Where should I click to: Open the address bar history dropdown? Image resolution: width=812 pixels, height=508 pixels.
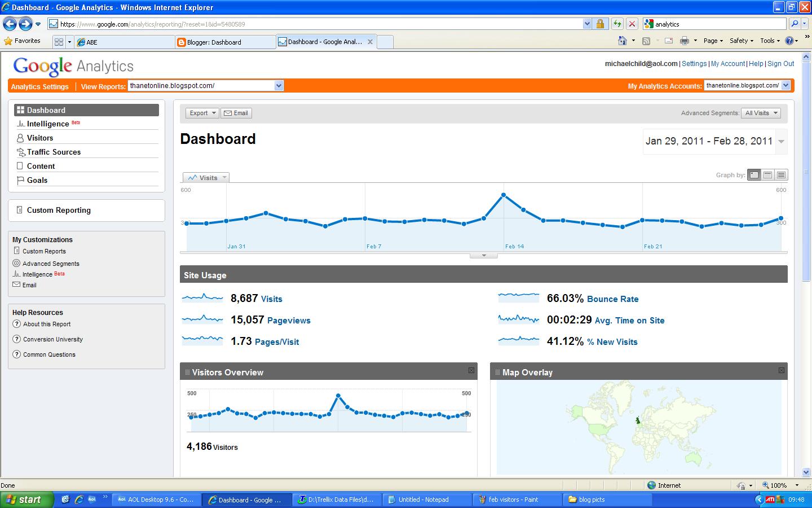(587, 24)
